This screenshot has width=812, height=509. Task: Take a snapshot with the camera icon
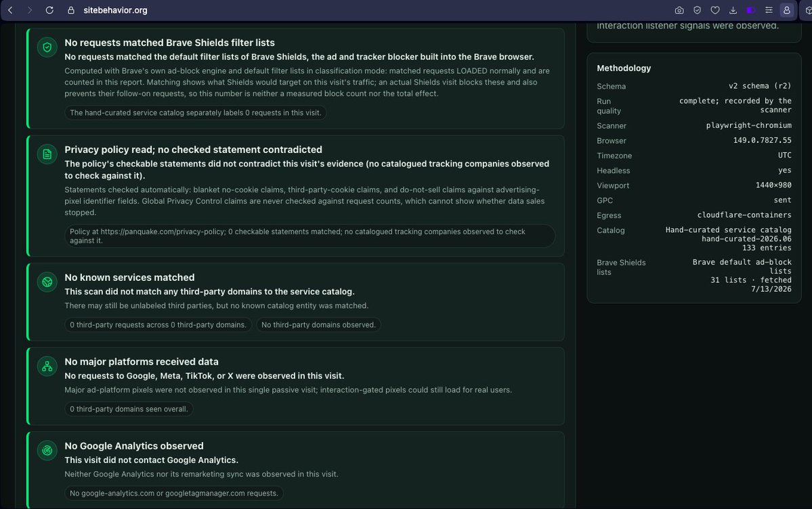coord(679,10)
